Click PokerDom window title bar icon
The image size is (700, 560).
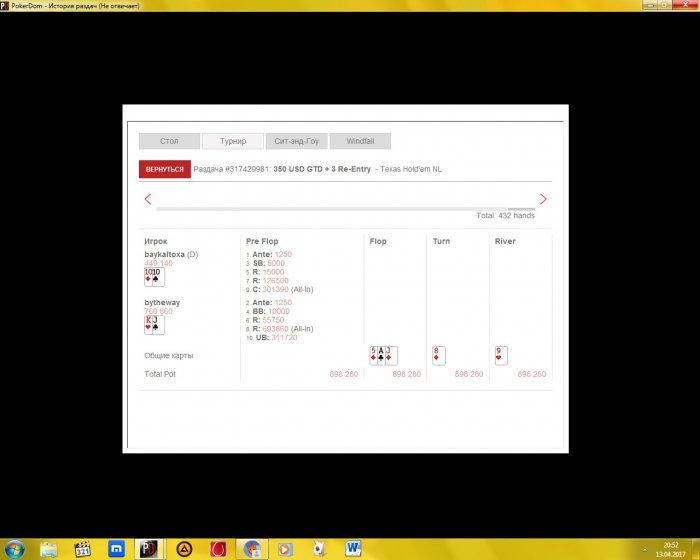coord(4,6)
